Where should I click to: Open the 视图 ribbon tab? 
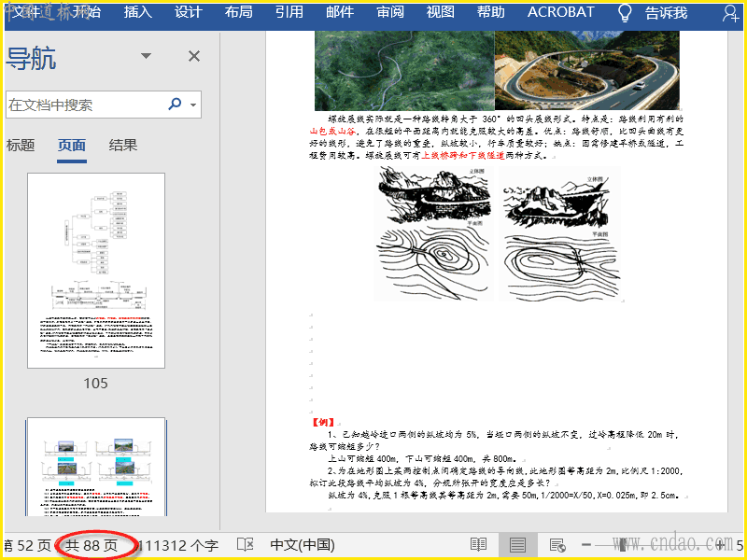pos(440,12)
